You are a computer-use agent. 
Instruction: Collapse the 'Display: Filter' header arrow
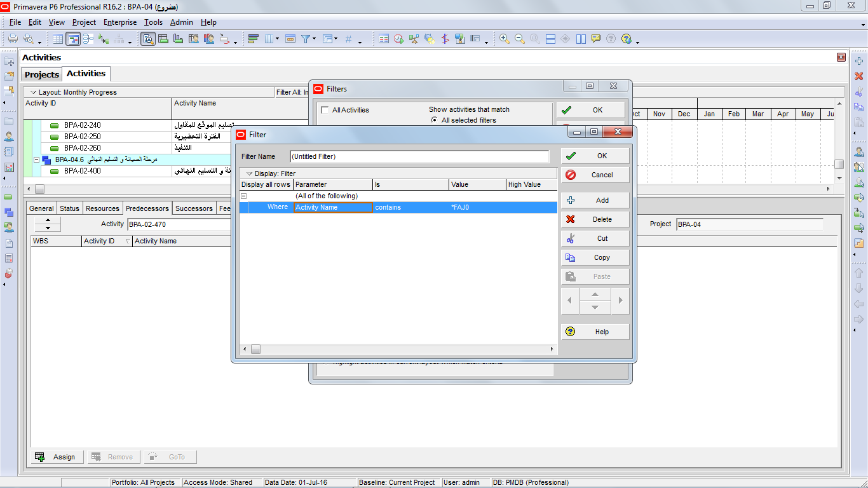250,173
